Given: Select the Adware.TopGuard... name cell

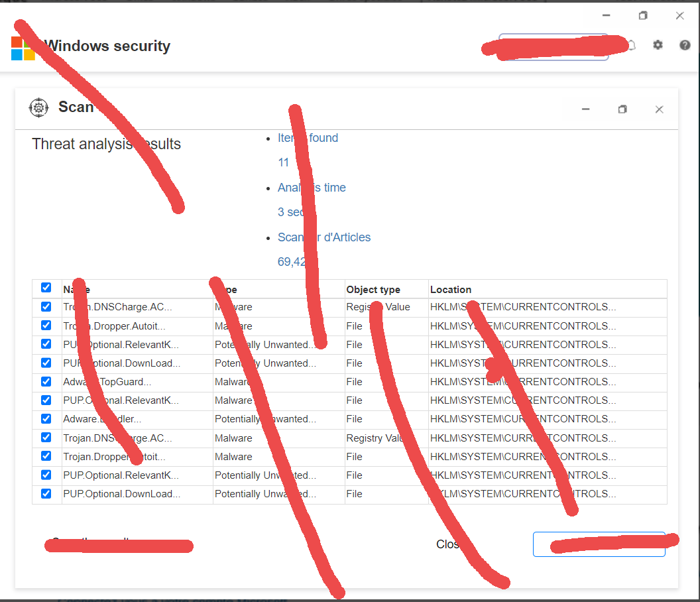Looking at the screenshot, I should pyautogui.click(x=107, y=382).
